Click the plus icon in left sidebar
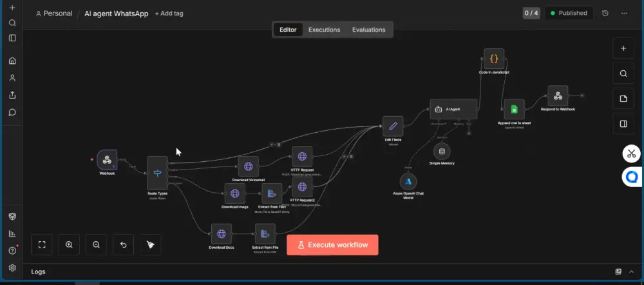 click(x=12, y=8)
